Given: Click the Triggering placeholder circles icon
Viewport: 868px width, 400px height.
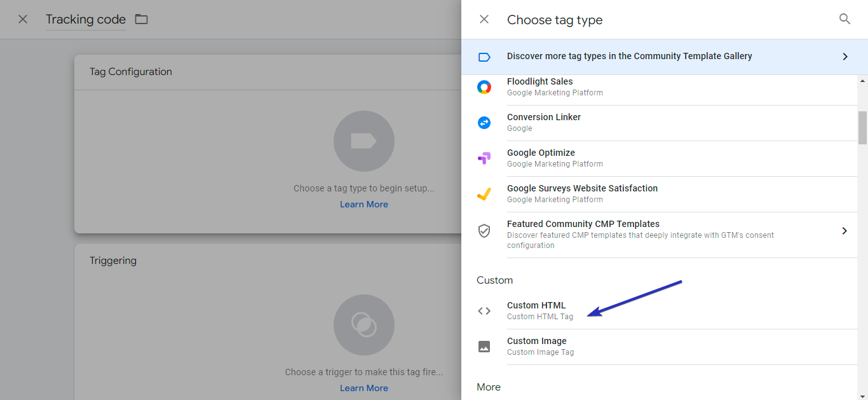Looking at the screenshot, I should pos(364,325).
